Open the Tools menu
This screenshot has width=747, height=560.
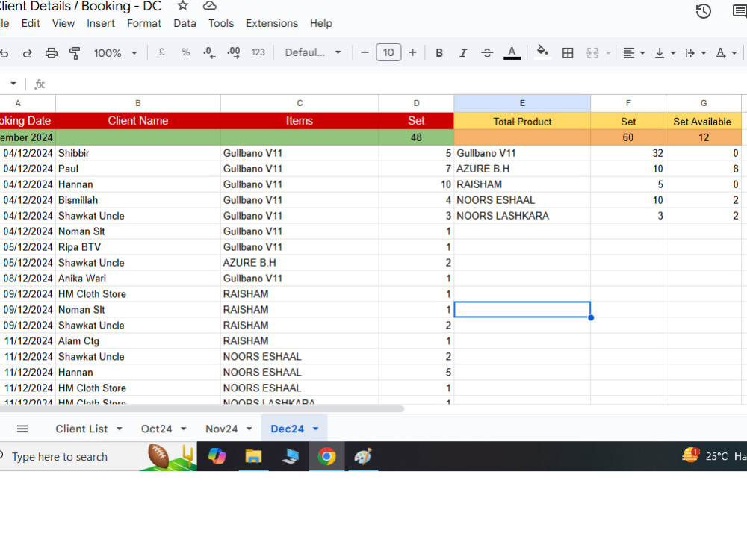coord(221,23)
